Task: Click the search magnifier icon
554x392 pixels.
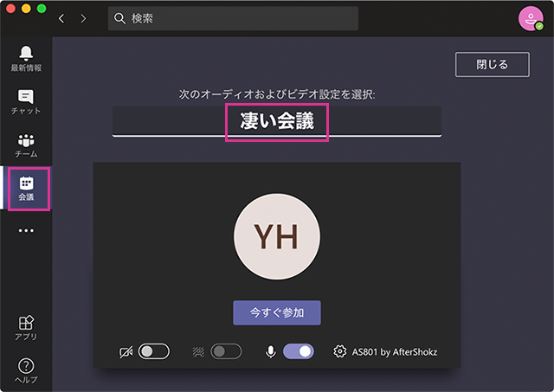Action: coord(119,18)
